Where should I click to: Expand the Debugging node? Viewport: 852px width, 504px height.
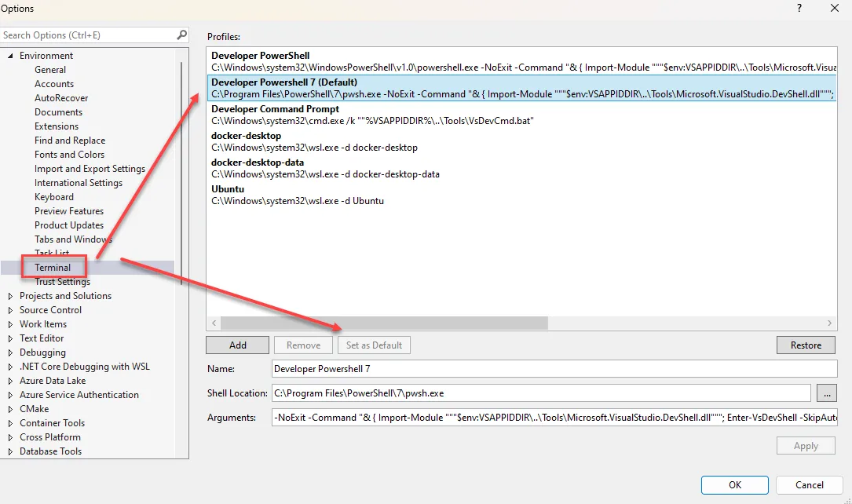(9, 352)
